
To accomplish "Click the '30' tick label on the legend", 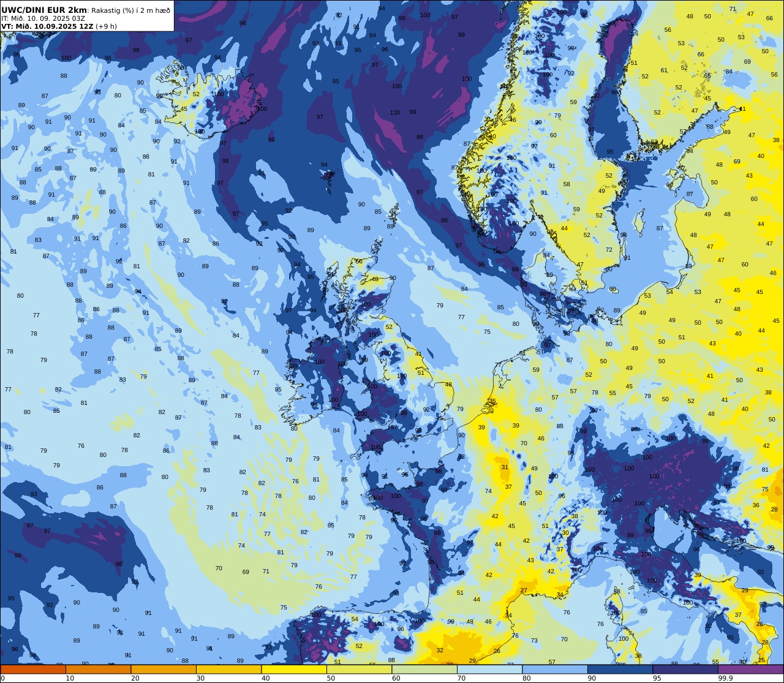I will click(x=200, y=678).
